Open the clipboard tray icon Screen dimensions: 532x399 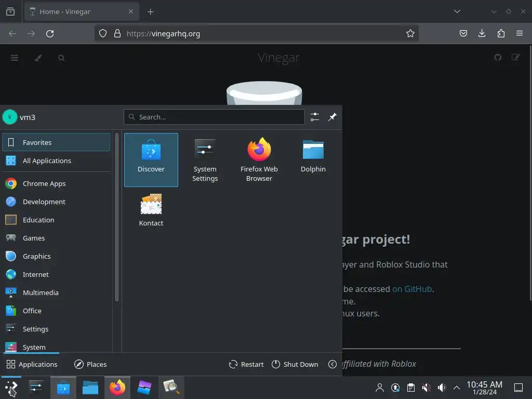411,388
